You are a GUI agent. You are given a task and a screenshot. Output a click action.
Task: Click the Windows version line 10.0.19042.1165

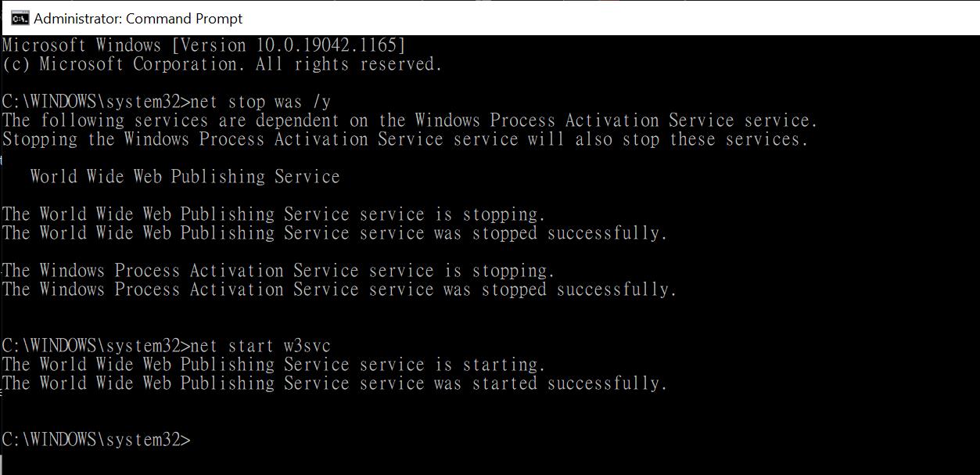pyautogui.click(x=204, y=45)
